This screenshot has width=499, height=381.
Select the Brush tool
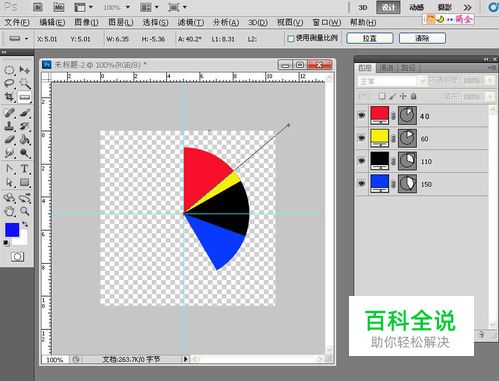(x=24, y=112)
